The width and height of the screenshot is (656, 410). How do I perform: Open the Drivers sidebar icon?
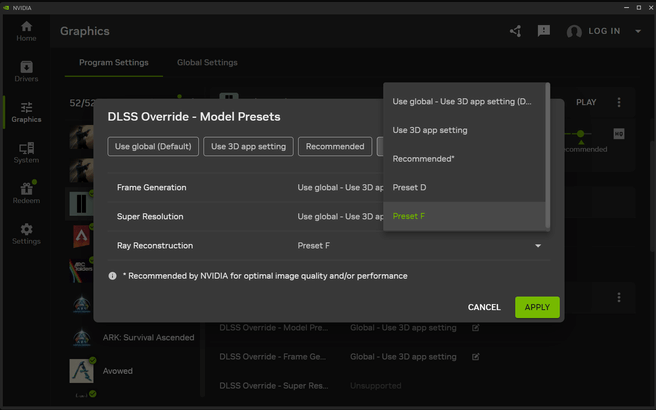tap(26, 72)
